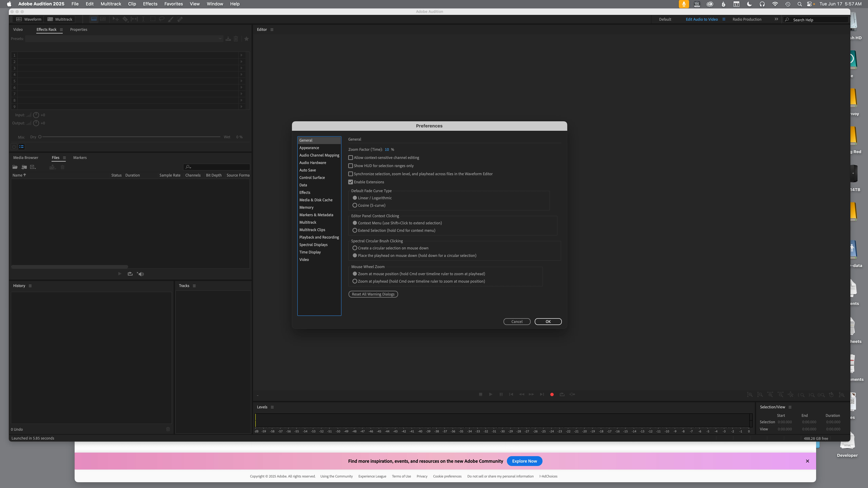Click the Dry/Wet Mix slider
The image size is (868, 488).
tap(130, 137)
